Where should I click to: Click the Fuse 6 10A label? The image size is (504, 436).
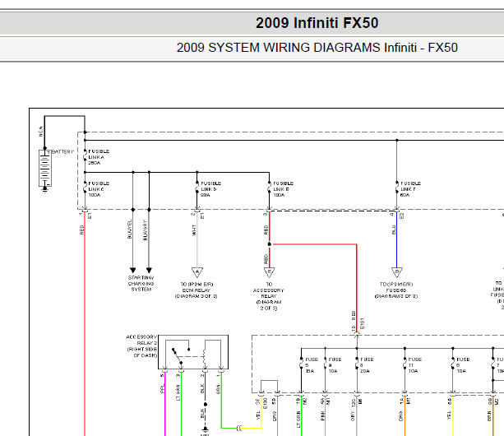(x=463, y=365)
